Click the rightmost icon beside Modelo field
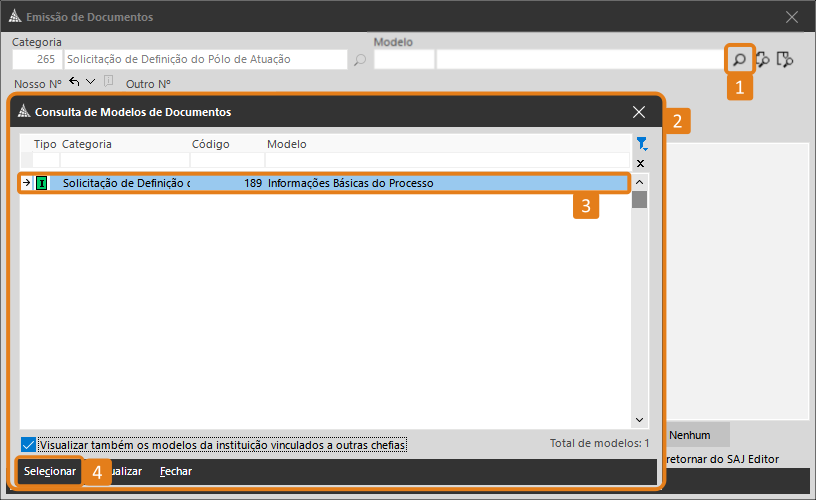The width and height of the screenshot is (816, 500). pyautogui.click(x=786, y=60)
